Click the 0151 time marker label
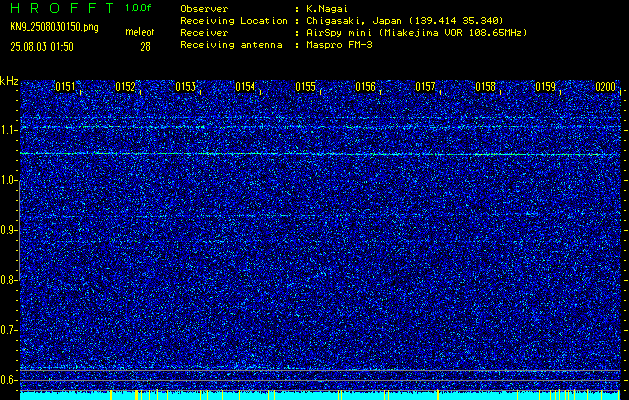Image resolution: width=629 pixels, height=400 pixels. click(x=65, y=87)
